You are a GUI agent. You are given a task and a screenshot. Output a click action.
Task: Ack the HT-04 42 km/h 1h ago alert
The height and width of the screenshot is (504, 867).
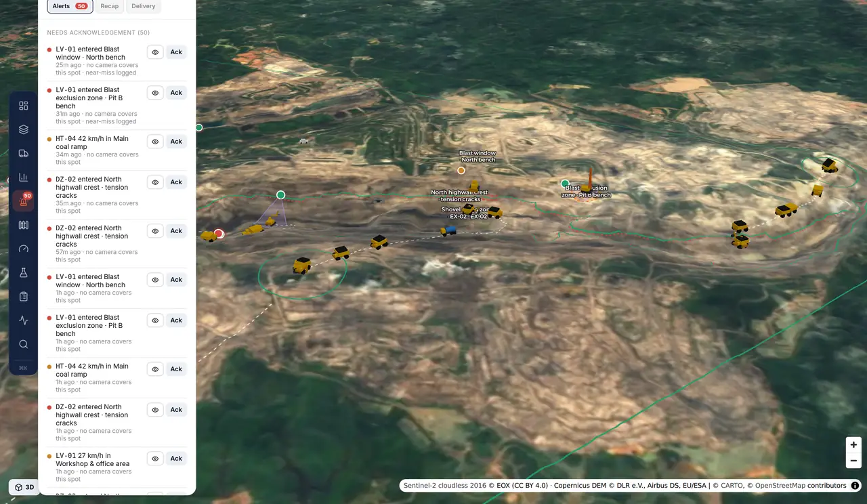coord(176,369)
